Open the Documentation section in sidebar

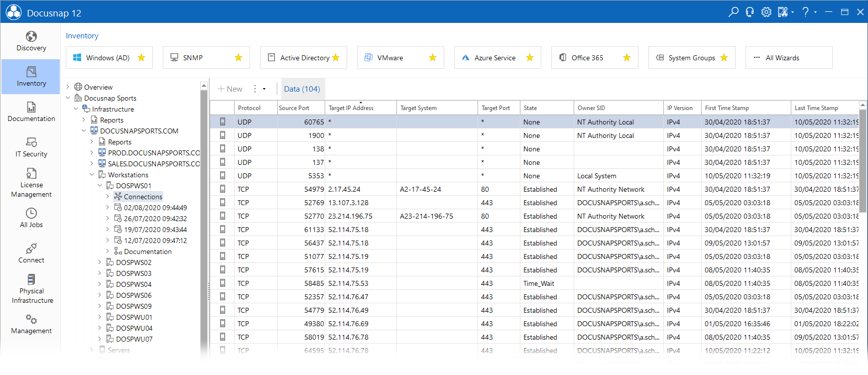[31, 112]
